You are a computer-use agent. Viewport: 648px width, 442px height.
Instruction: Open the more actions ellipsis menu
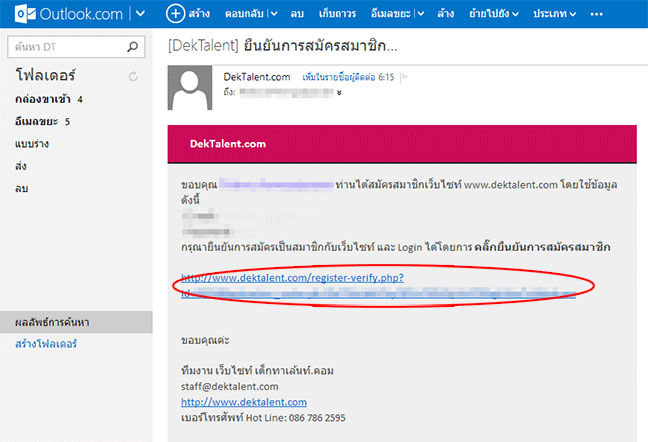[597, 14]
